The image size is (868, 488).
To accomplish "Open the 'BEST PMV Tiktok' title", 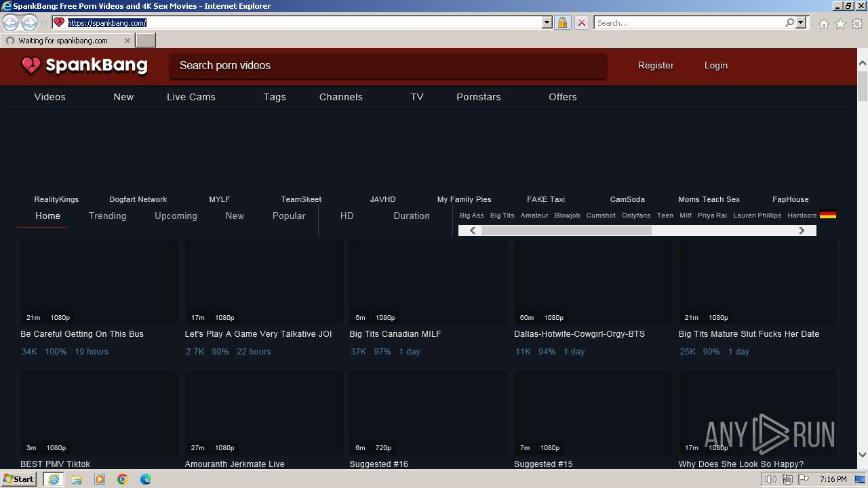I will pyautogui.click(x=55, y=464).
